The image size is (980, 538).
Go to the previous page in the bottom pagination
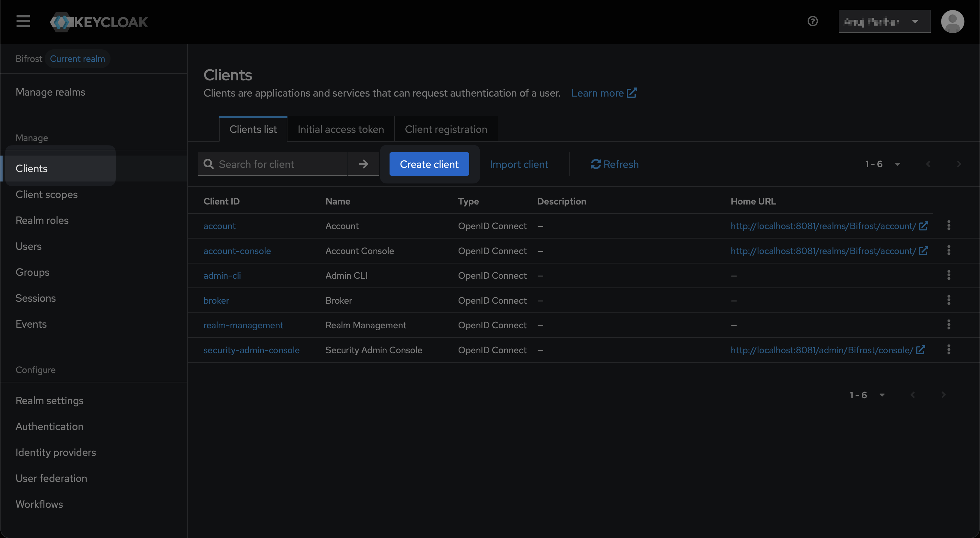coord(913,395)
